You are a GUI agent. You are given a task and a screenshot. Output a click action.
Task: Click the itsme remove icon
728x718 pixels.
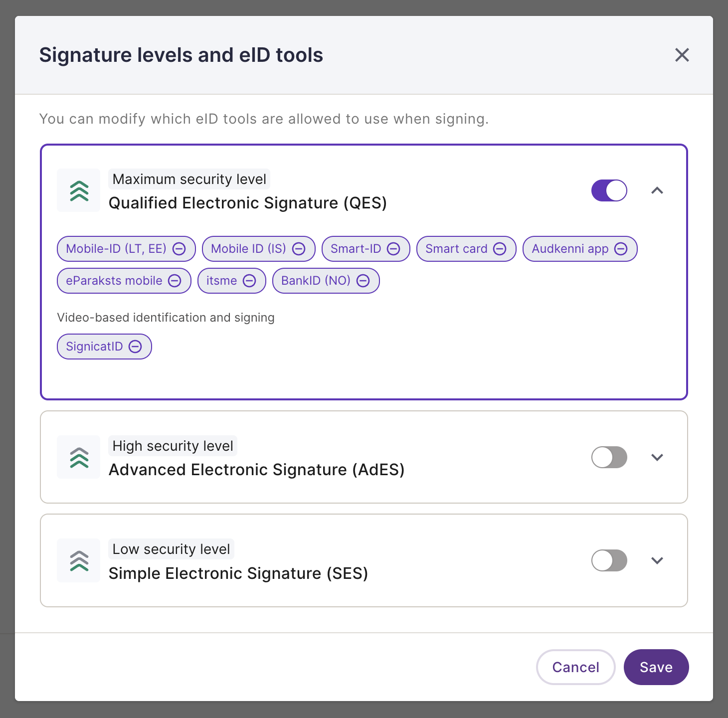coord(249,281)
